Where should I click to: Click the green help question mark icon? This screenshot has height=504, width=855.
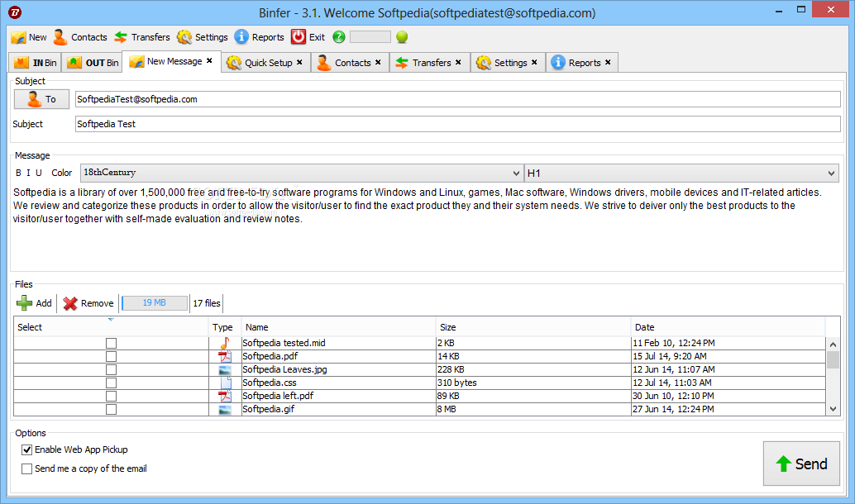(339, 36)
